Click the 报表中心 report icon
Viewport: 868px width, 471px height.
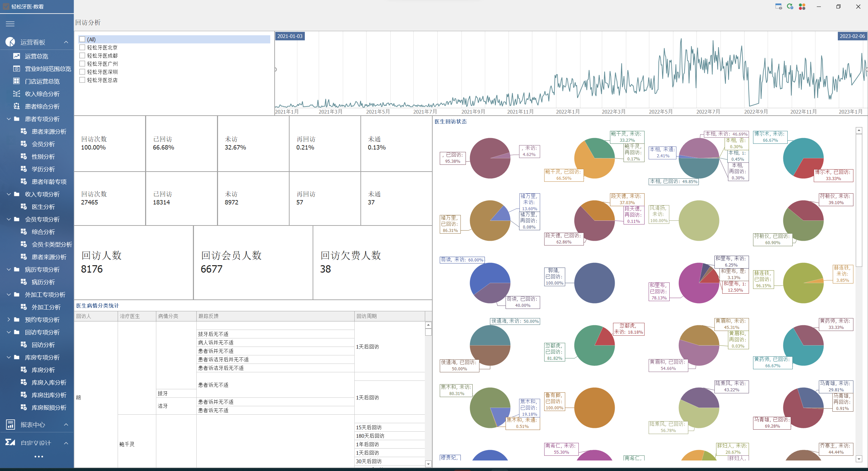click(x=10, y=424)
